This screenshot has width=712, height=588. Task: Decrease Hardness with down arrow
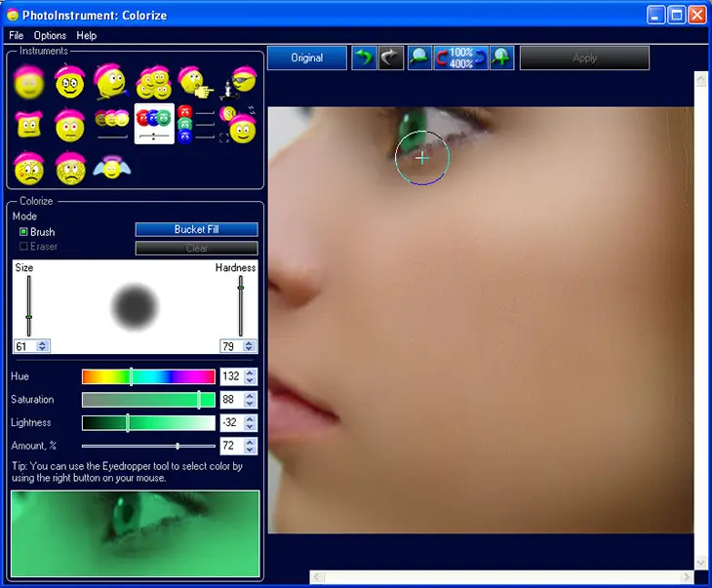249,349
